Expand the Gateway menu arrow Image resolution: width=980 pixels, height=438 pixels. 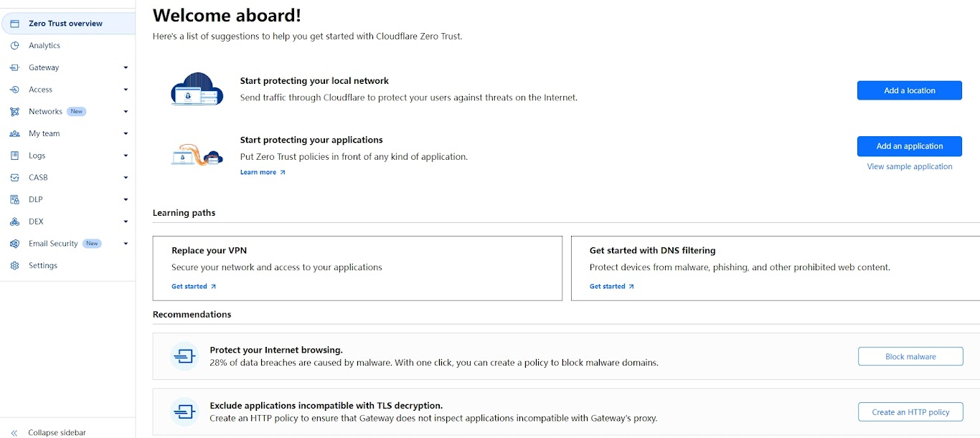(x=126, y=67)
